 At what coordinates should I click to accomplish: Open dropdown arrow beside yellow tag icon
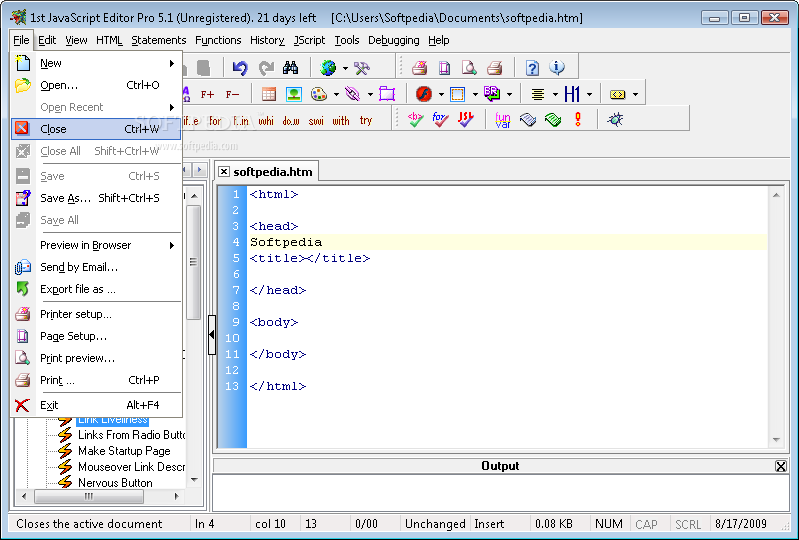pos(635,95)
